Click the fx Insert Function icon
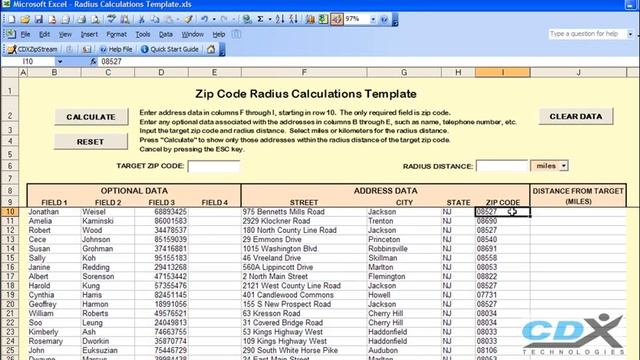640x360 pixels. click(93, 62)
